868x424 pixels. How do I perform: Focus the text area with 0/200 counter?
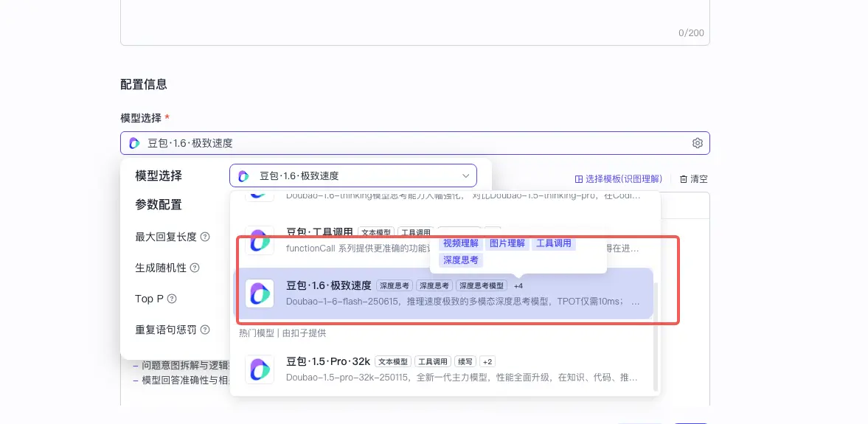414,22
